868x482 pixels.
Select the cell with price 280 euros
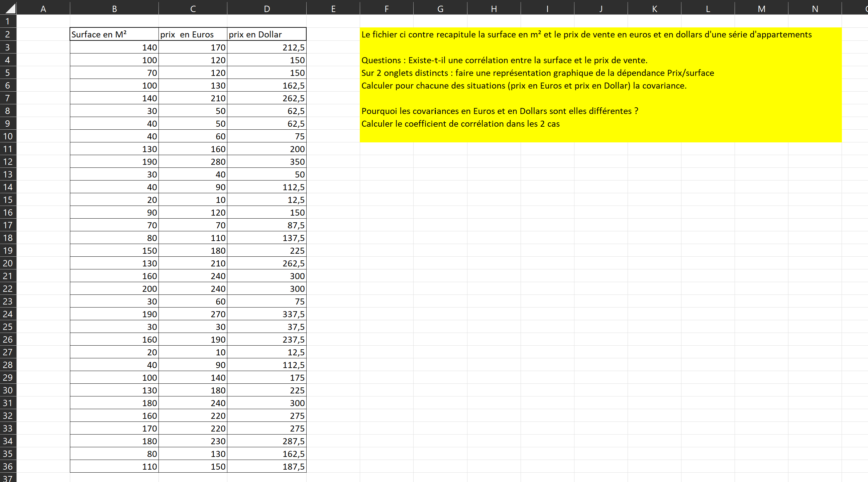(193, 161)
